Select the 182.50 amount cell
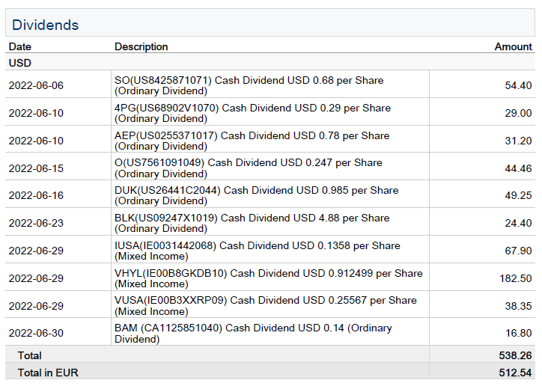Screen dimensions: 542x392 tap(517, 278)
